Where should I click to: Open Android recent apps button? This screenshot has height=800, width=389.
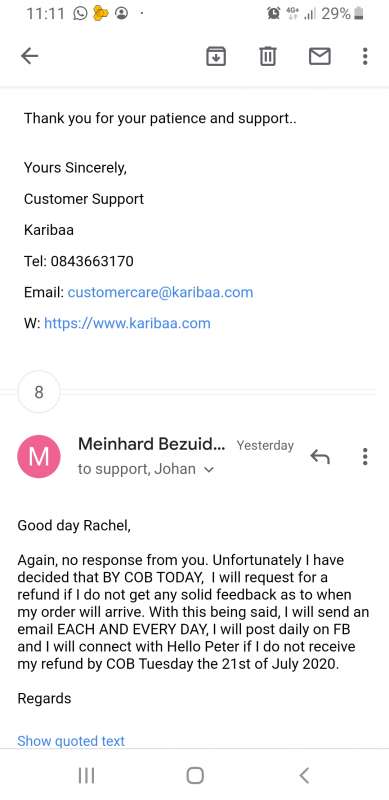(x=86, y=776)
